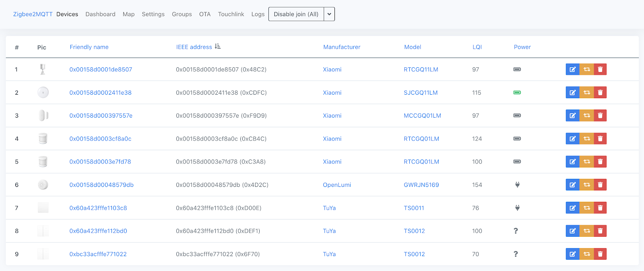The image size is (644, 271).
Task: Sort devices by the LQI column
Action: tap(477, 47)
